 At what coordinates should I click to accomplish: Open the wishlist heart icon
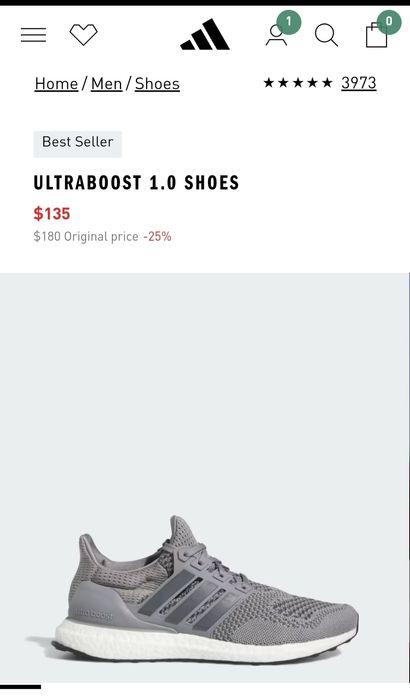[x=83, y=34]
